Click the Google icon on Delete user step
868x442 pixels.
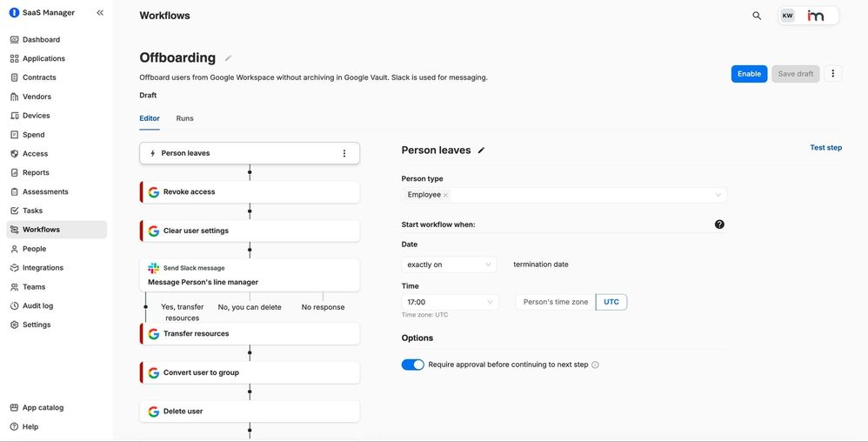coord(153,412)
